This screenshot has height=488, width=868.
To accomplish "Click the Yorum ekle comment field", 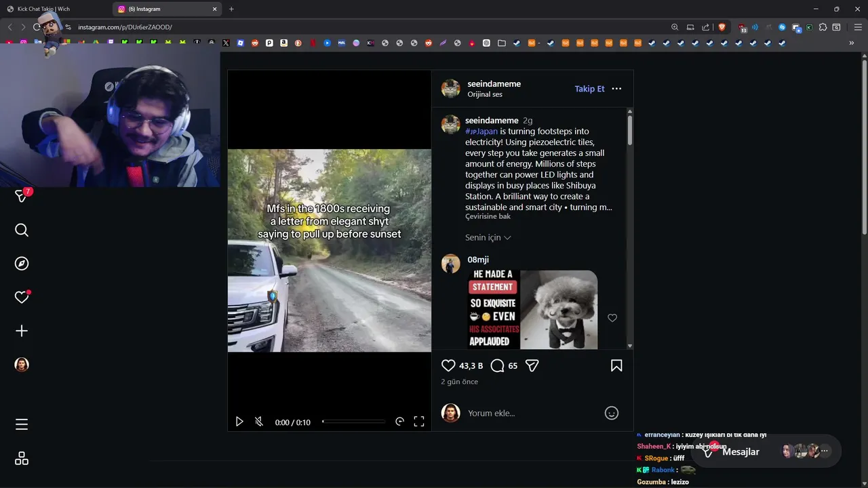I will pos(532,413).
